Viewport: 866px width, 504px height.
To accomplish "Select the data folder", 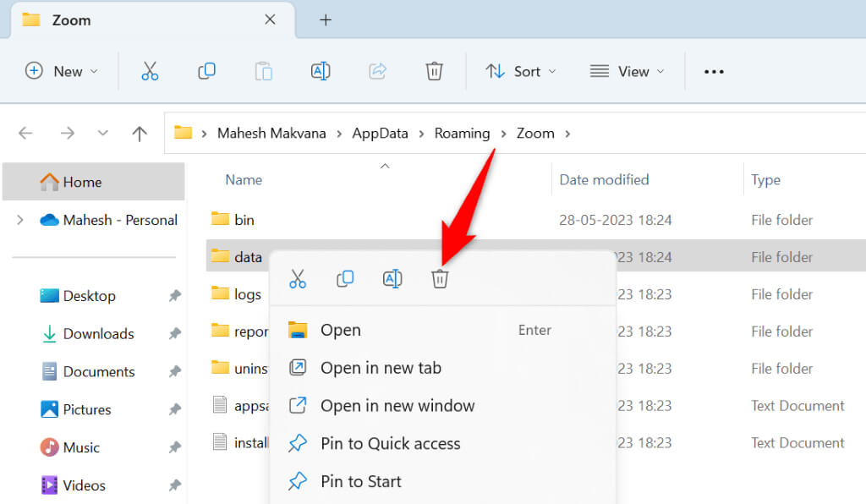I will pyautogui.click(x=237, y=257).
